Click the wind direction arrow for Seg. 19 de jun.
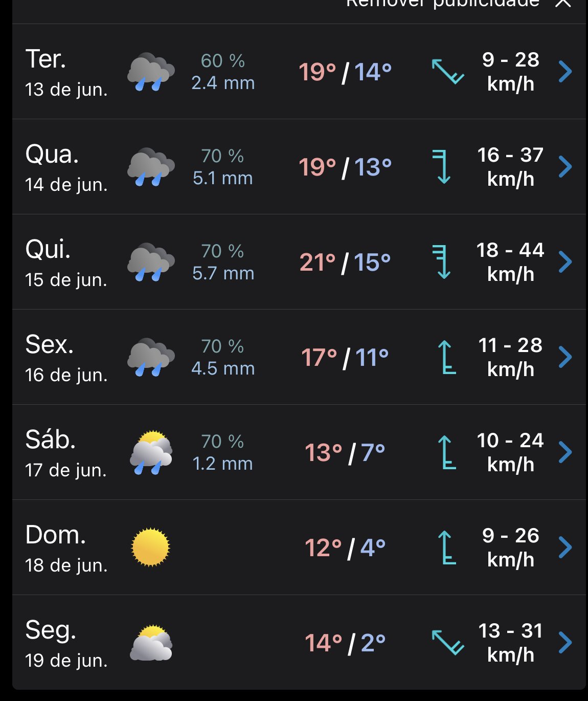Viewport: 588px width, 701px height. [x=448, y=643]
